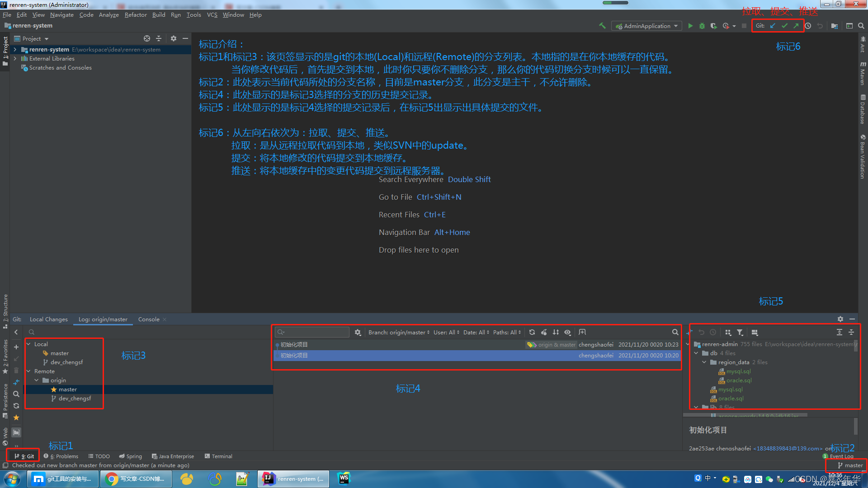Click Expand All icon in changed files panel
Viewport: 868px width, 488px height.
click(x=840, y=332)
